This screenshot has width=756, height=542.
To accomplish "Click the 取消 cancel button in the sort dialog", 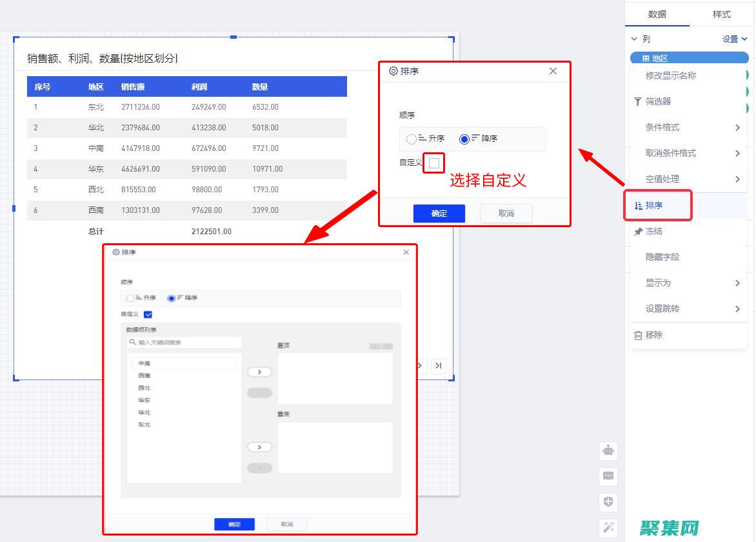I will pyautogui.click(x=506, y=214).
